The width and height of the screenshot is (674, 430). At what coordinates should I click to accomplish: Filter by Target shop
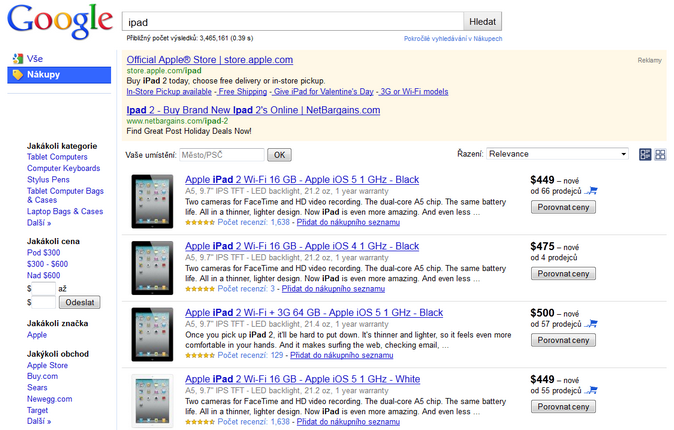click(37, 410)
